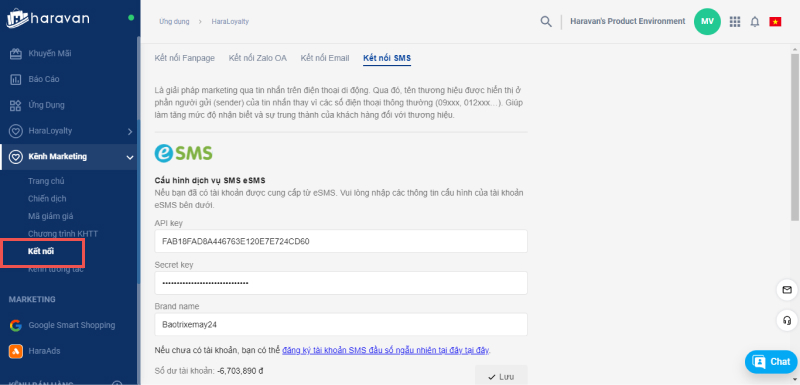Click the floating headset support icon
Image resolution: width=800 pixels, height=385 pixels.
tap(787, 321)
